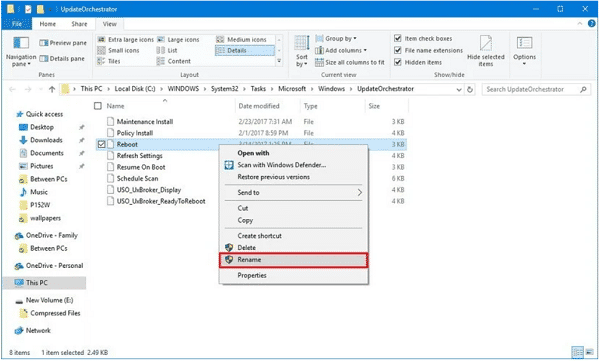Navigate forward in folder history
The image size is (600, 361).
point(28,89)
